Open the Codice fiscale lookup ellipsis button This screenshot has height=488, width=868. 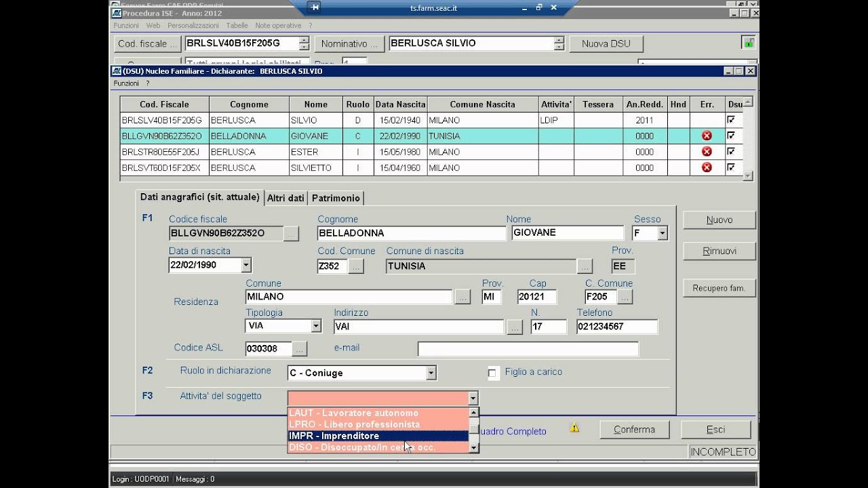point(291,233)
